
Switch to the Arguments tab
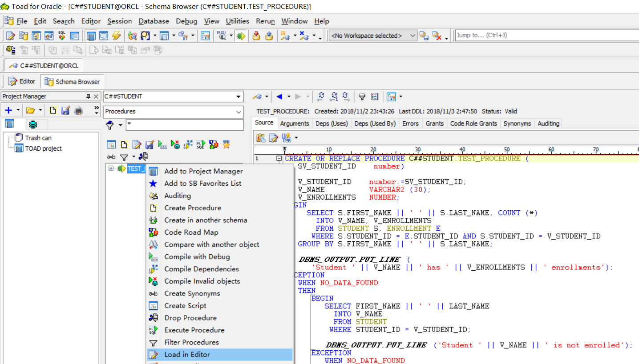(294, 124)
